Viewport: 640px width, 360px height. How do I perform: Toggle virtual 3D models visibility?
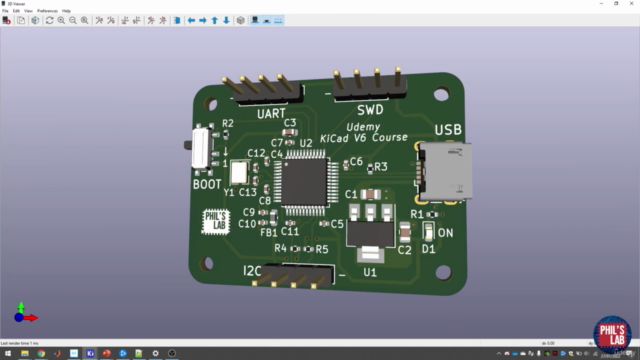(x=278, y=20)
